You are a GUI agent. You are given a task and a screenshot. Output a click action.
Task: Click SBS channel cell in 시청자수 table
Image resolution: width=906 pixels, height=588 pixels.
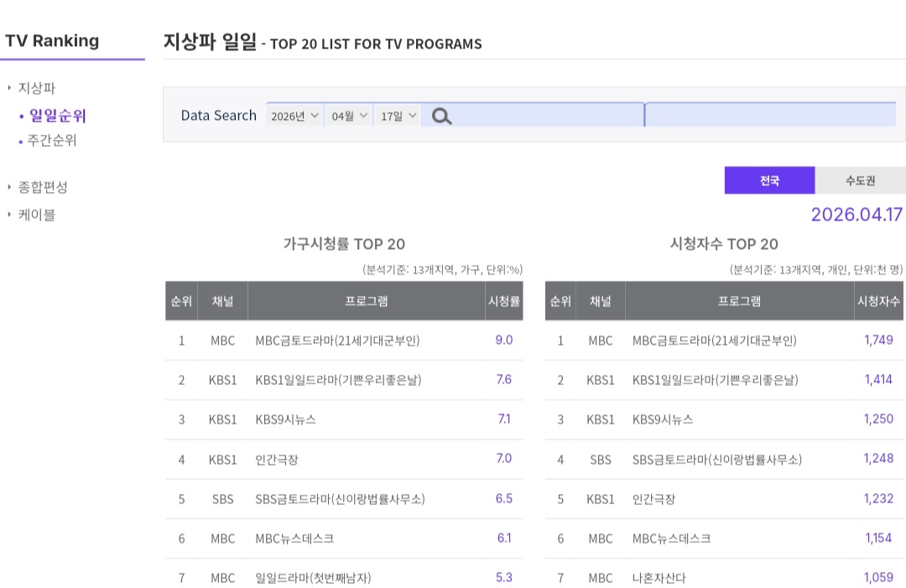601,460
